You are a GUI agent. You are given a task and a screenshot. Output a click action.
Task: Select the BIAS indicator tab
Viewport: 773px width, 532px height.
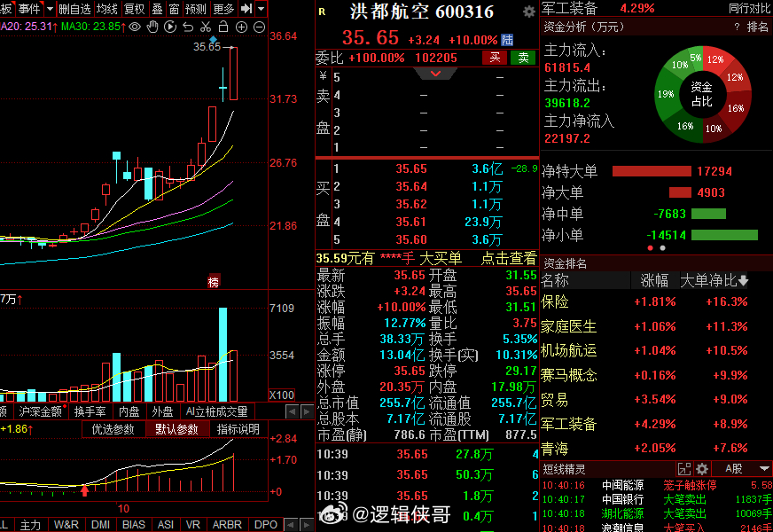134,525
